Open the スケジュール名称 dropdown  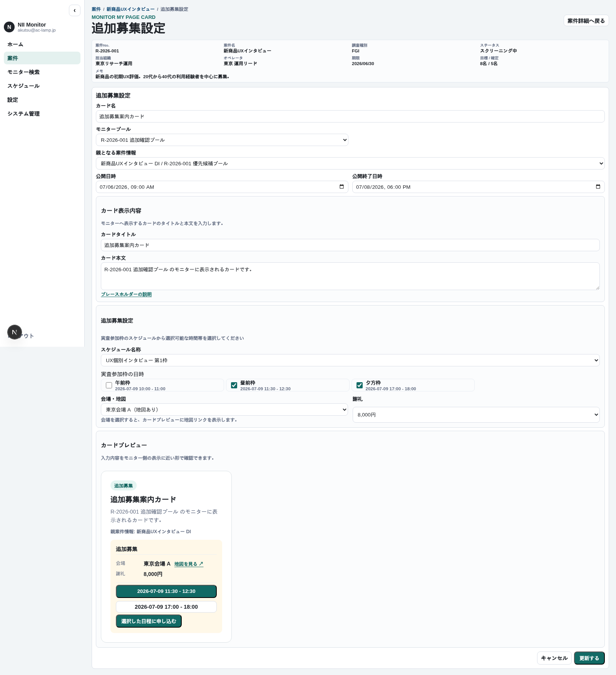350,360
